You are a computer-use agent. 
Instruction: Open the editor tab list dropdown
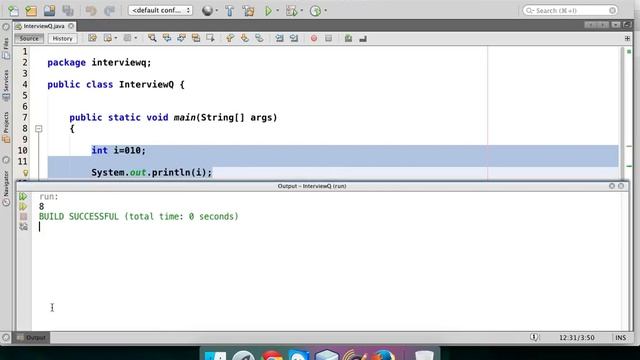(616, 25)
